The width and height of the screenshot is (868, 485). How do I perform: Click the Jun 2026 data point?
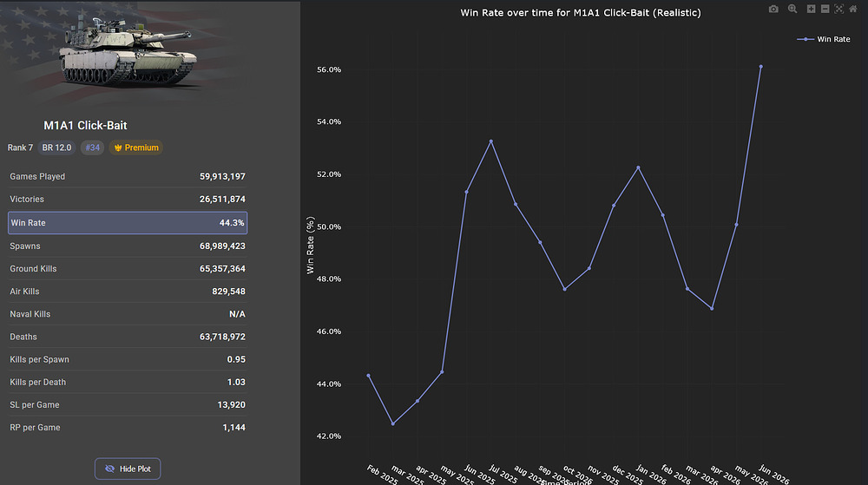pos(760,67)
